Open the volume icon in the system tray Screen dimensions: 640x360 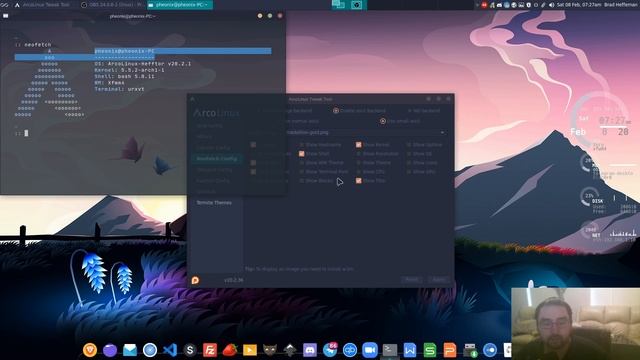551,5
